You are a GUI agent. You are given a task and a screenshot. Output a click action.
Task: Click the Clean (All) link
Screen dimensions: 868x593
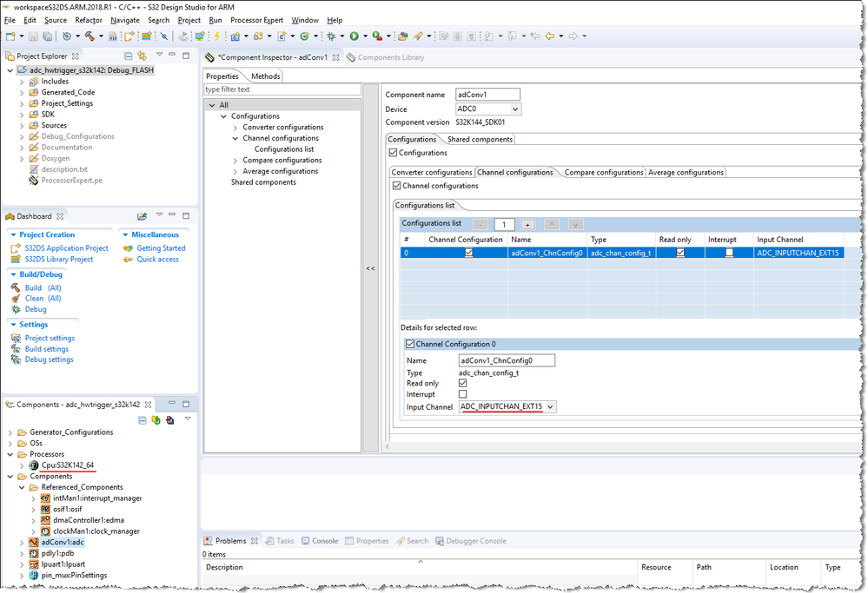coord(43,298)
